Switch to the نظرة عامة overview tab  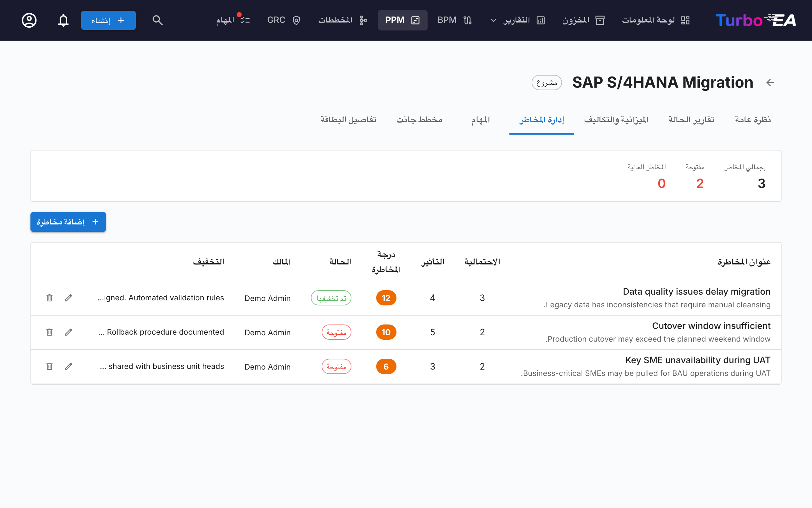tap(753, 120)
